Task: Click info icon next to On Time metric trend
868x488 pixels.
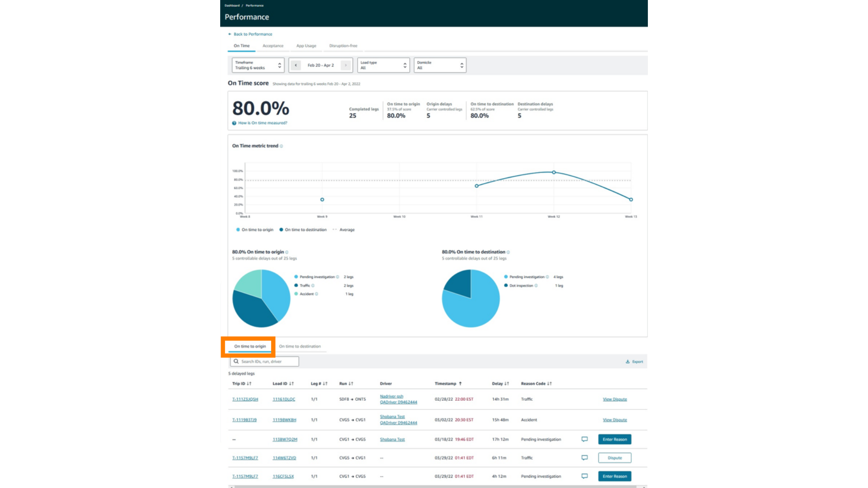Action: point(281,146)
